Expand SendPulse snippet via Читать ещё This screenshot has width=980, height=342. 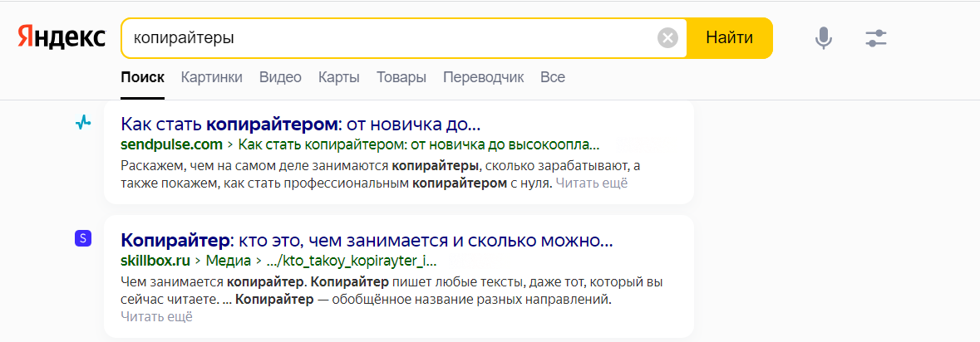click(591, 183)
